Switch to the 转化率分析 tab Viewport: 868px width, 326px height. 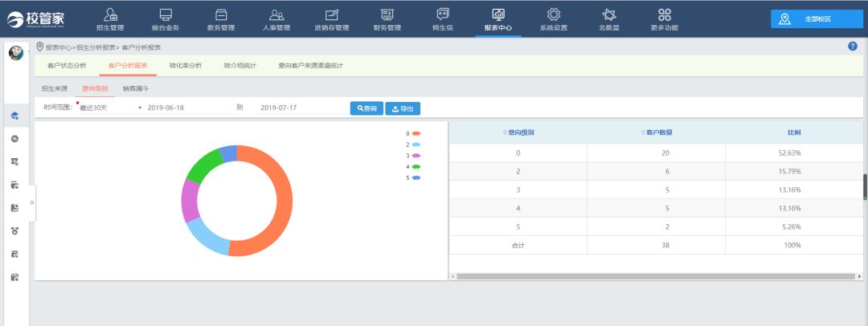pos(186,65)
